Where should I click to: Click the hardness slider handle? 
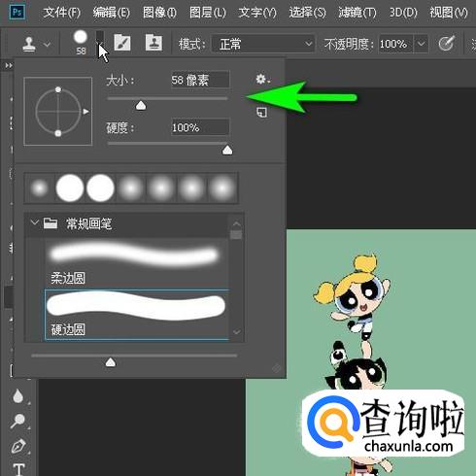(227, 150)
